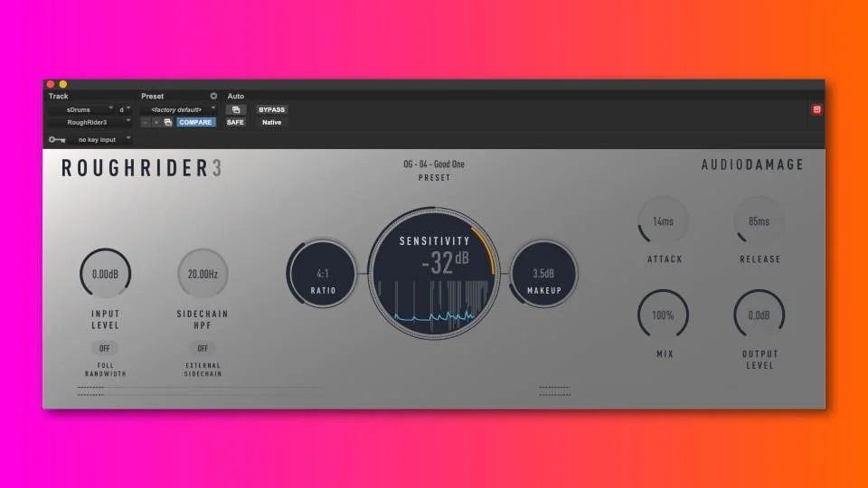Open the sDrums track selector dropdown

pyautogui.click(x=81, y=109)
